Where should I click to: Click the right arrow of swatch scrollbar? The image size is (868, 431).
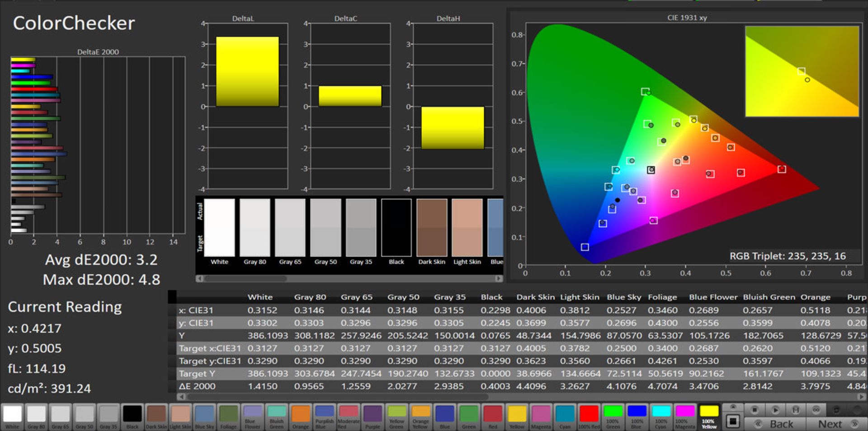(499, 278)
